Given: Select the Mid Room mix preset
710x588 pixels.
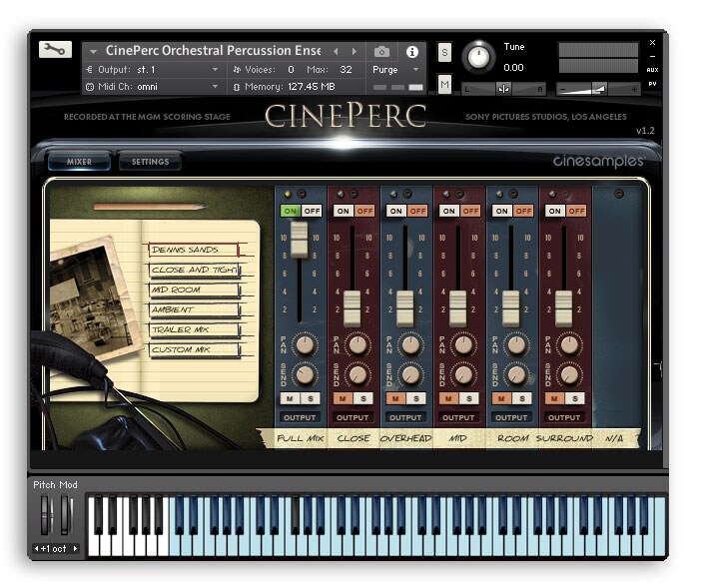Looking at the screenshot, I should [x=194, y=290].
